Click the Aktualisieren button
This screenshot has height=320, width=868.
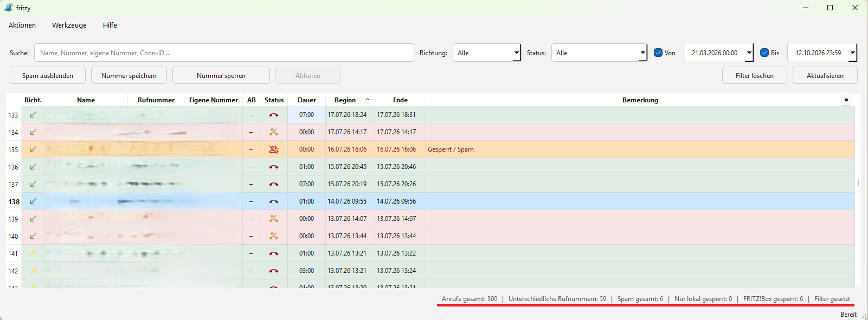tap(825, 75)
